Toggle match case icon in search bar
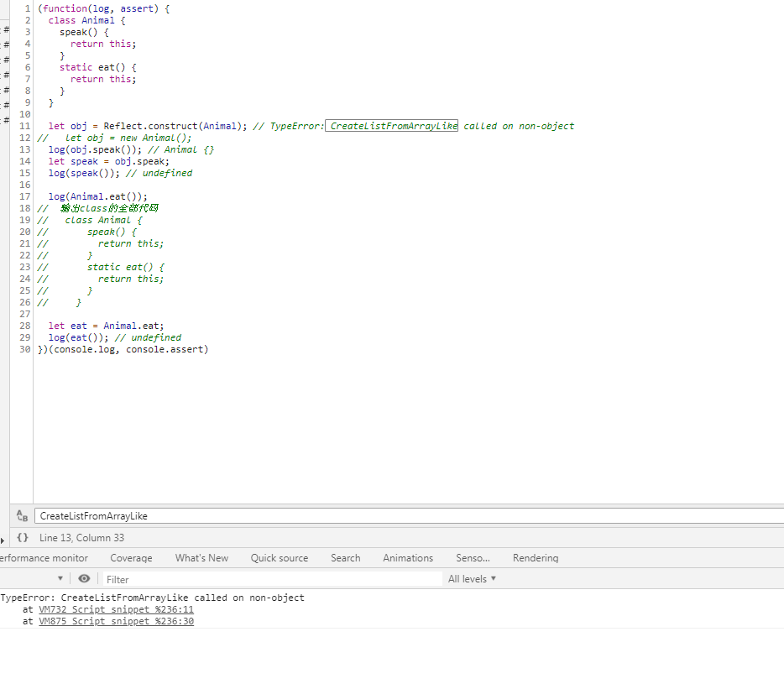784x689 pixels. pos(22,515)
